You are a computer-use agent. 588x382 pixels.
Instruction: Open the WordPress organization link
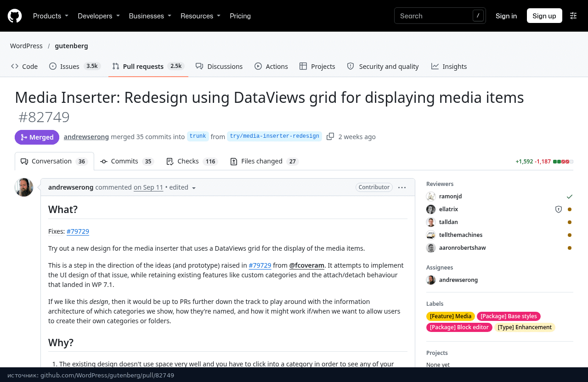coord(26,46)
